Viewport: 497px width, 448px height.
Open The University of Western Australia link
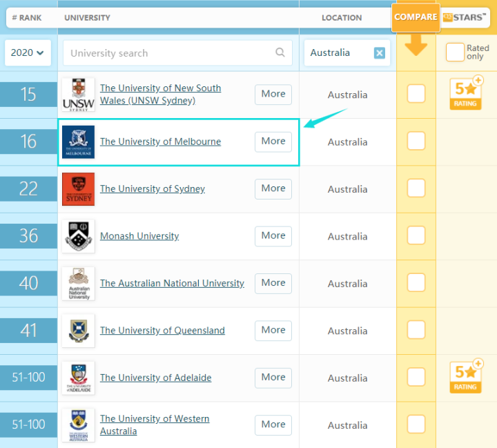[155, 425]
